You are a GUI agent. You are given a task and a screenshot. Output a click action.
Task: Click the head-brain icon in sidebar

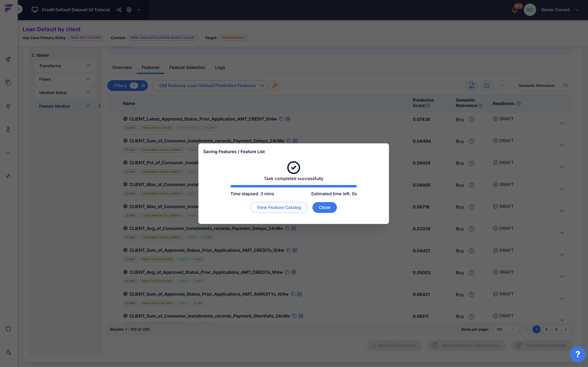click(x=8, y=82)
